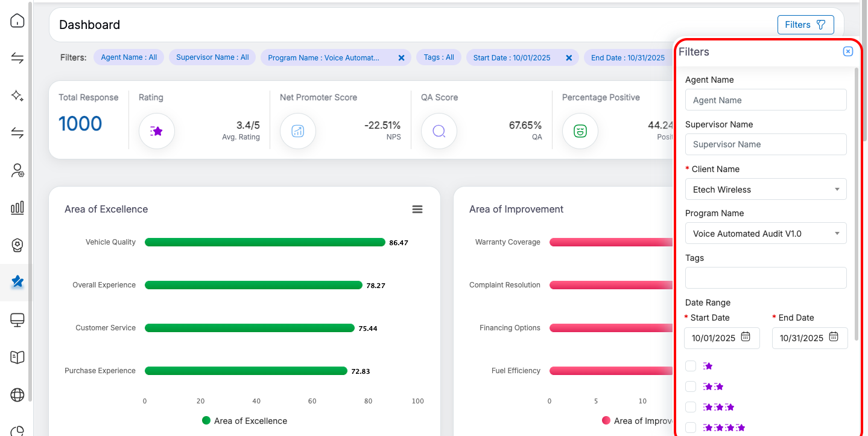Click the home icon in sidebar

click(x=17, y=21)
